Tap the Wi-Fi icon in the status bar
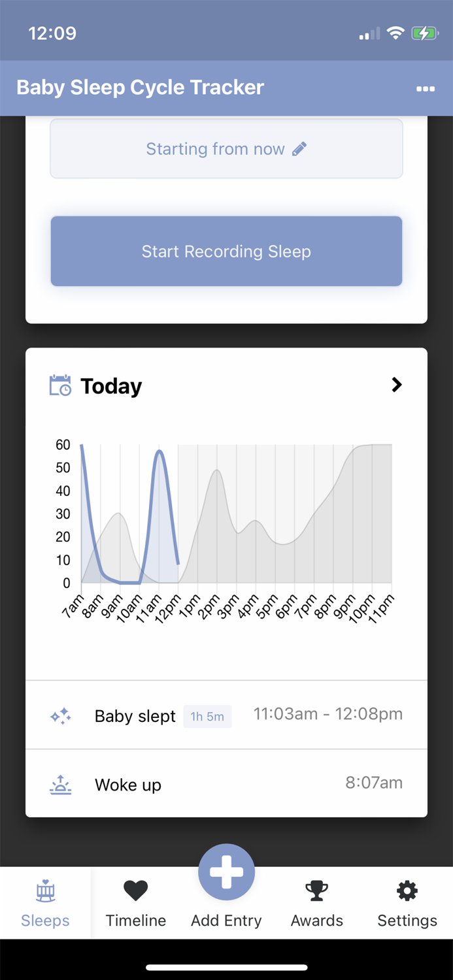Image resolution: width=453 pixels, height=980 pixels. [395, 33]
